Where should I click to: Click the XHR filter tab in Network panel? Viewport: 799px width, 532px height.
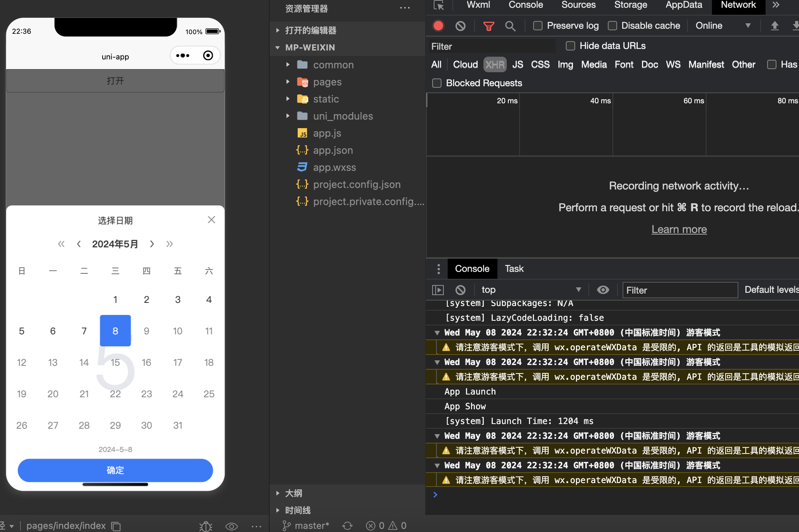pyautogui.click(x=495, y=64)
